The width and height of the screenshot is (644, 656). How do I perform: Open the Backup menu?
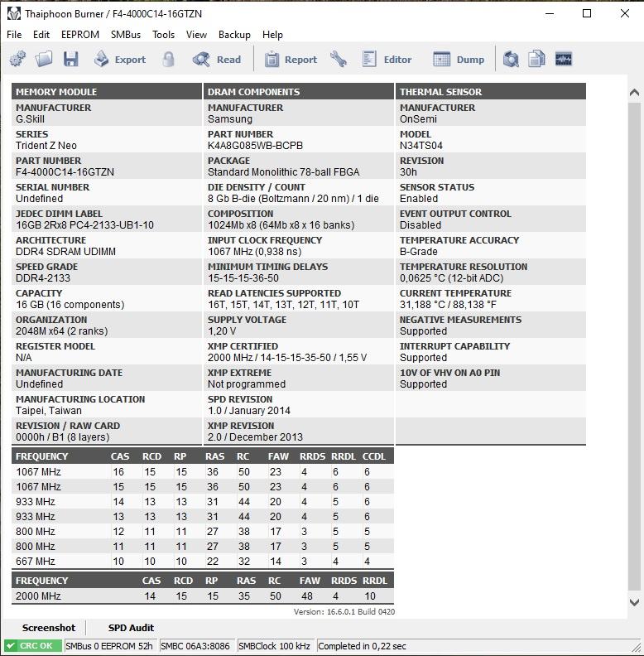pyautogui.click(x=234, y=35)
